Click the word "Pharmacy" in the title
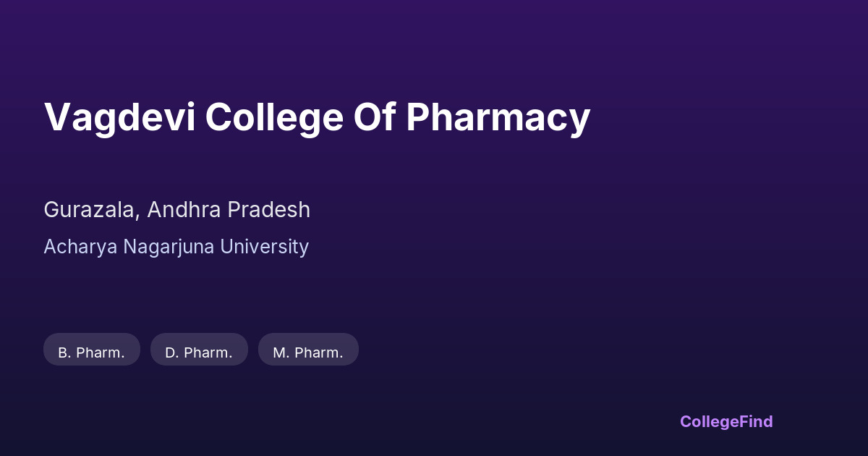868x456 pixels. (x=498, y=117)
